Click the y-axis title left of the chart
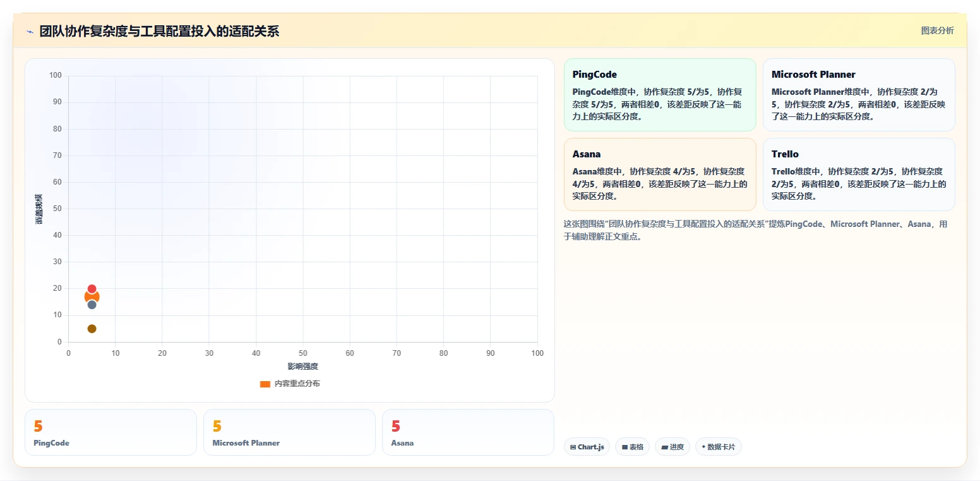The image size is (980, 481). click(39, 209)
